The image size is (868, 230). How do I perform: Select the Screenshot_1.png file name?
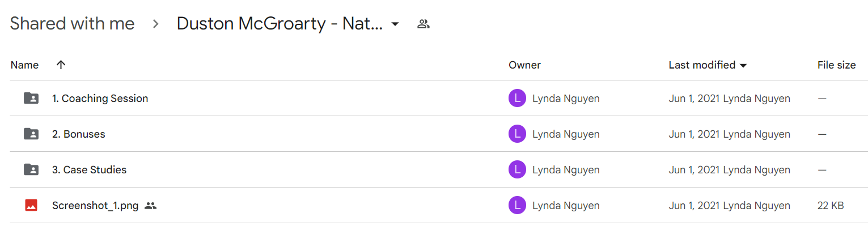tap(95, 206)
